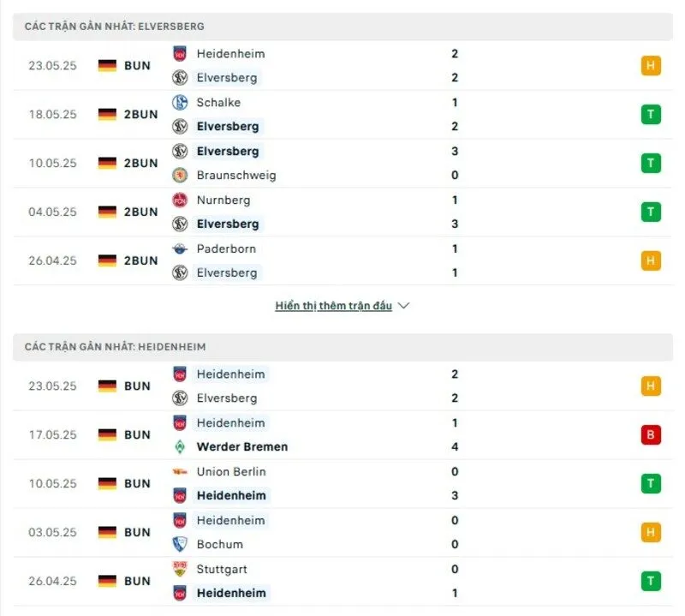This screenshot has height=616, width=685.
Task: Select the Elversberg logo in the 23.05.25 row
Action: (x=180, y=77)
